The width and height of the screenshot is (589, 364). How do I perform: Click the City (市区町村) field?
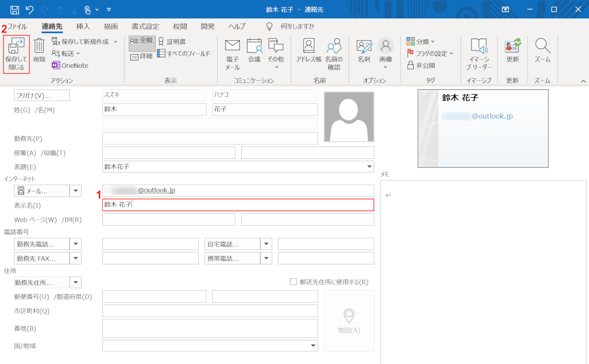click(x=210, y=311)
